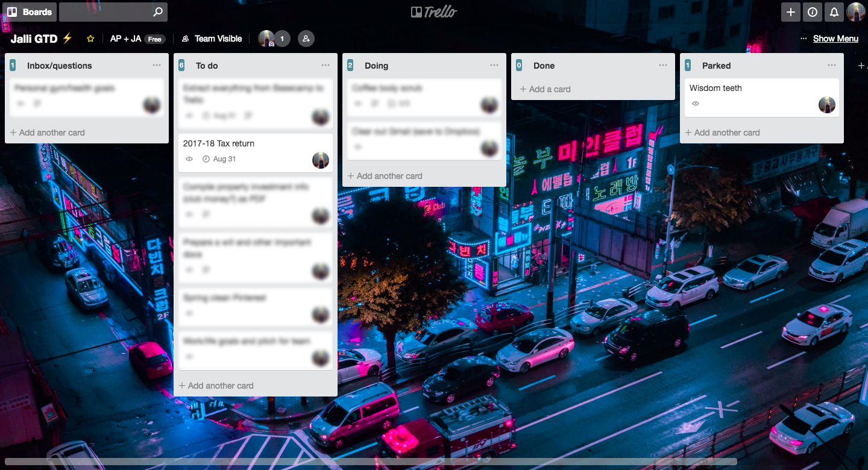Click your profile avatar in the top-right
This screenshot has width=868, height=470.
pyautogui.click(x=856, y=11)
